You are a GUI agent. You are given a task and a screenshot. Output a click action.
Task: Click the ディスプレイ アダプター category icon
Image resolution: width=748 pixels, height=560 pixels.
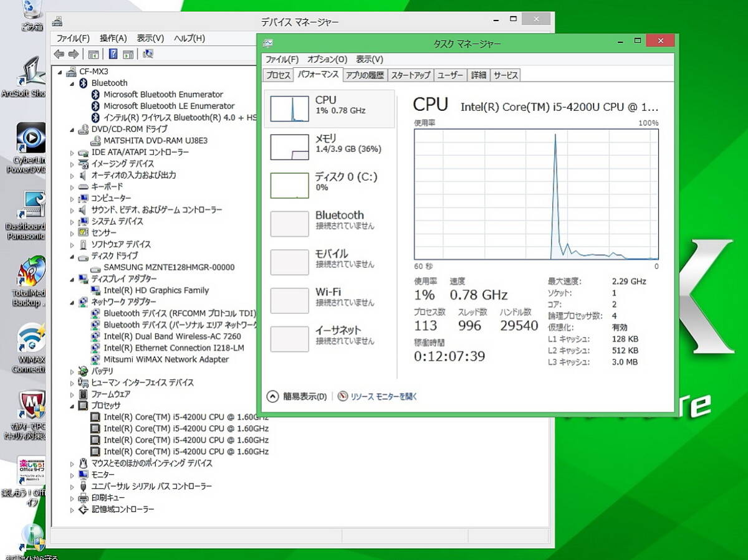click(x=84, y=279)
